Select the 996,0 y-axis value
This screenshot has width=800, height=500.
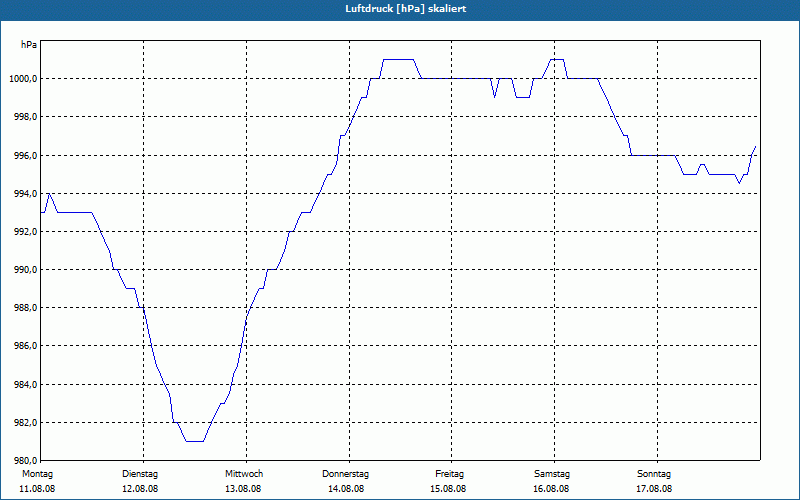[x=27, y=155]
